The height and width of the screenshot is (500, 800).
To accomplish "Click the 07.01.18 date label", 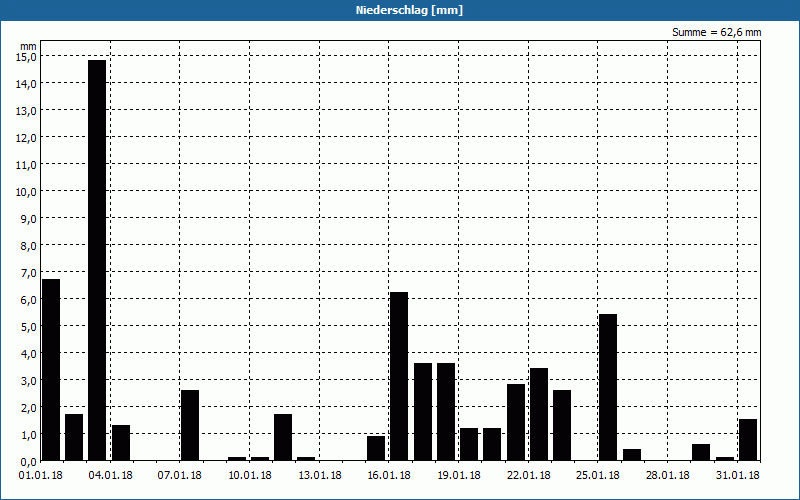I will [x=180, y=475].
